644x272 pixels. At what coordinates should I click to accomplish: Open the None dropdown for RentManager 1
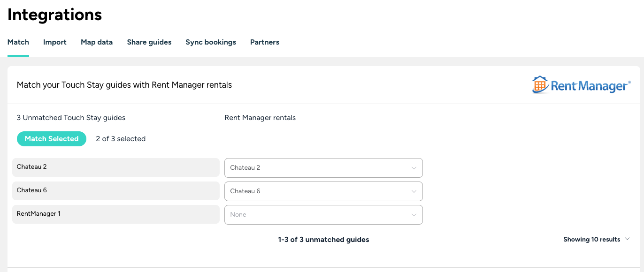323,215
